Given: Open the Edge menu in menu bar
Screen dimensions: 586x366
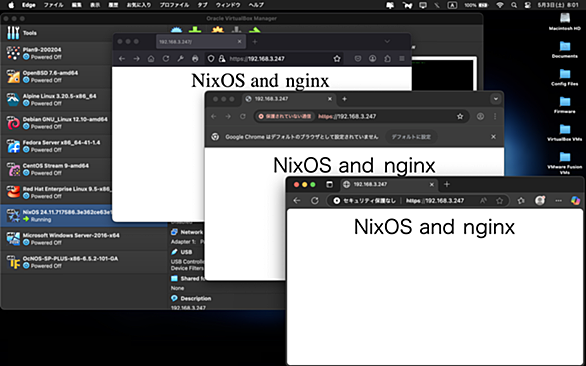Looking at the screenshot, I should pyautogui.click(x=28, y=5).
